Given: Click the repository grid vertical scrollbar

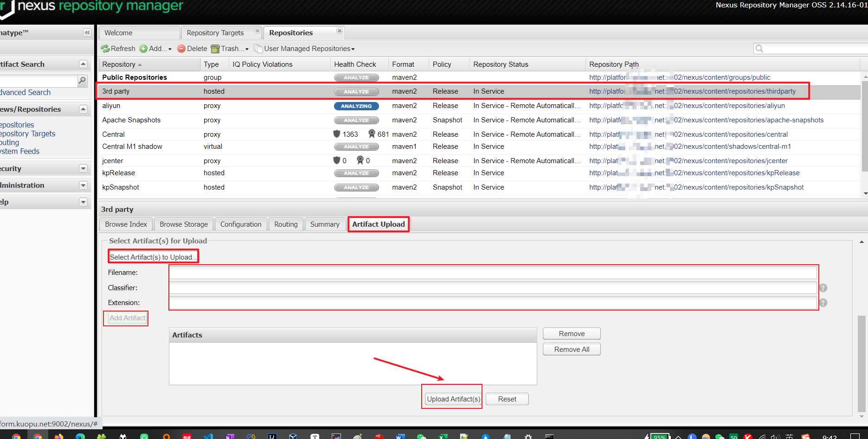Looking at the screenshot, I should coord(865,126).
